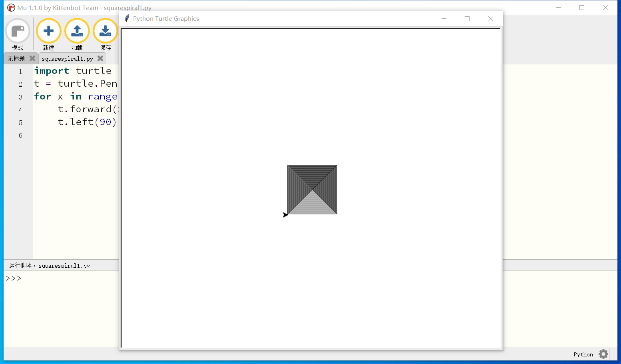Close the 无标题 tab
Screen dimensions: 621x364
tap(32, 58)
